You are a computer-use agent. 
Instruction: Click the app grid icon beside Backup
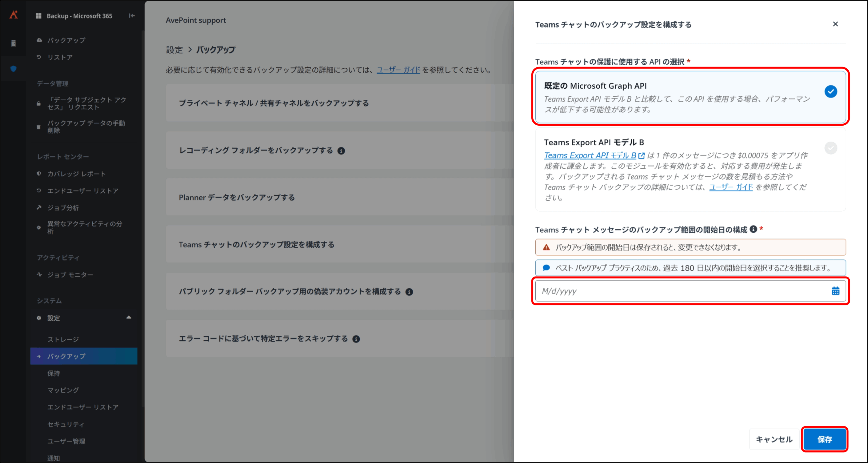(39, 16)
